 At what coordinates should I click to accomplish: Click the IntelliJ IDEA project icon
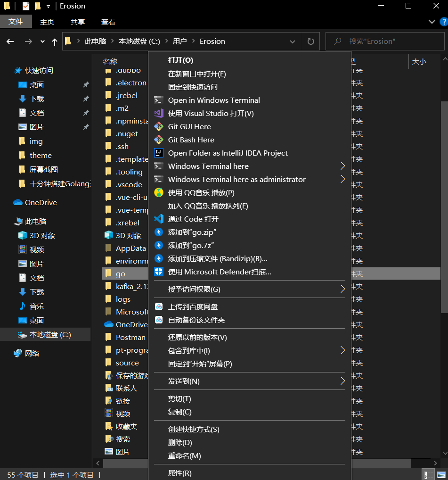click(159, 153)
